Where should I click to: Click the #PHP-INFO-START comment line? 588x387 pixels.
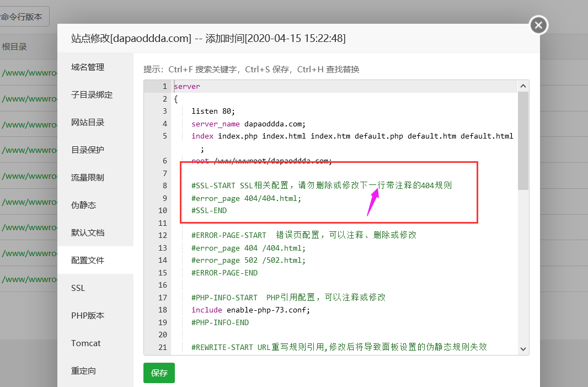(x=288, y=298)
